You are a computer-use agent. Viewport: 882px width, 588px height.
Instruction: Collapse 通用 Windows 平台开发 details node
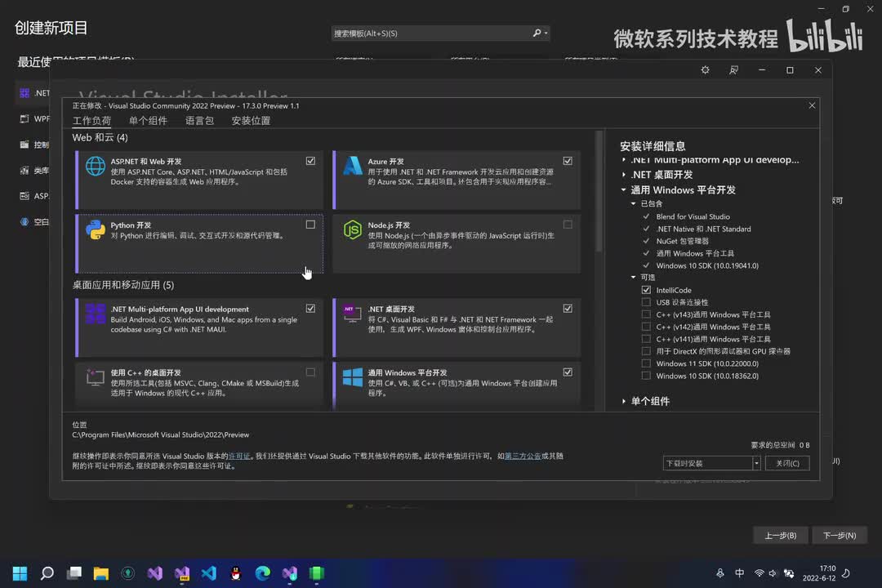click(624, 189)
